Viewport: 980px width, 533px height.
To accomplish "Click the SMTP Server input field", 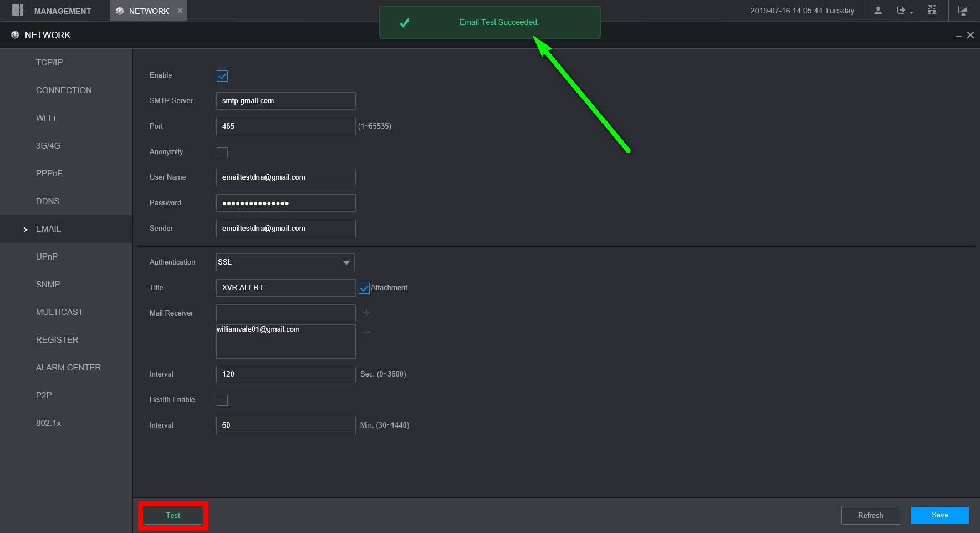I will click(x=285, y=101).
